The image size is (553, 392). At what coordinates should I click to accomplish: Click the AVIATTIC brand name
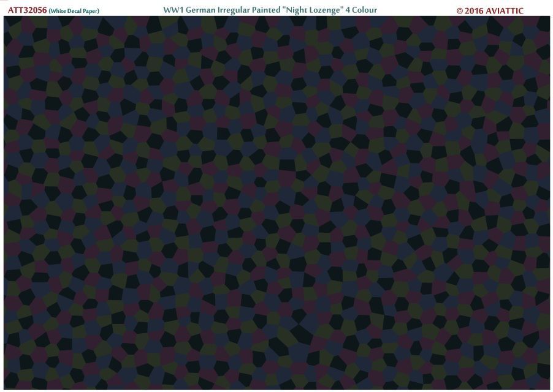[x=505, y=11]
